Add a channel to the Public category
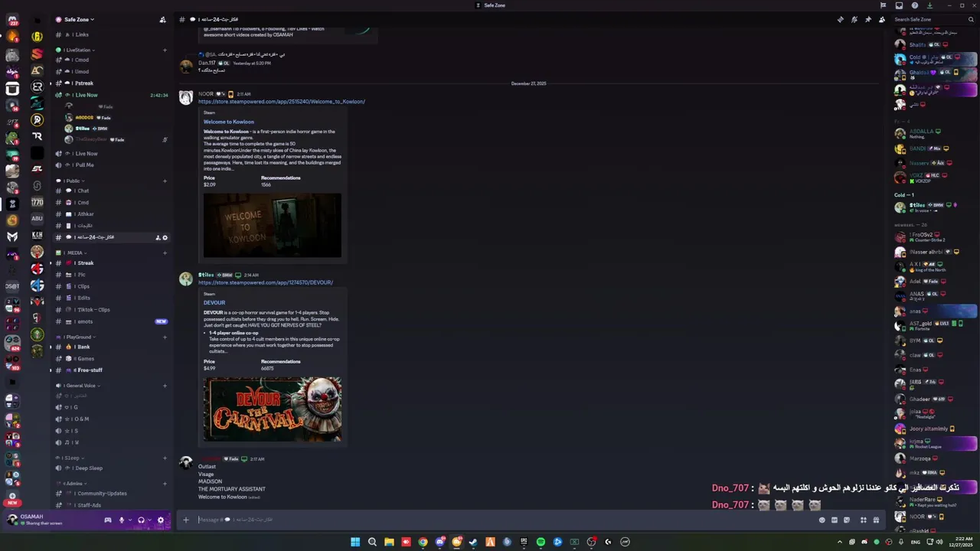The width and height of the screenshot is (980, 551). click(x=165, y=181)
